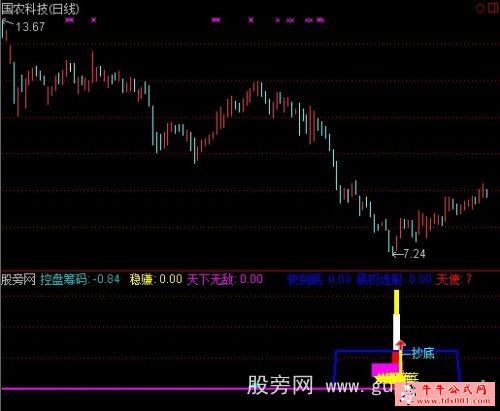Screen dimensions: 500x411
Task: Click the square window icon at top right
Action: tap(493, 8)
